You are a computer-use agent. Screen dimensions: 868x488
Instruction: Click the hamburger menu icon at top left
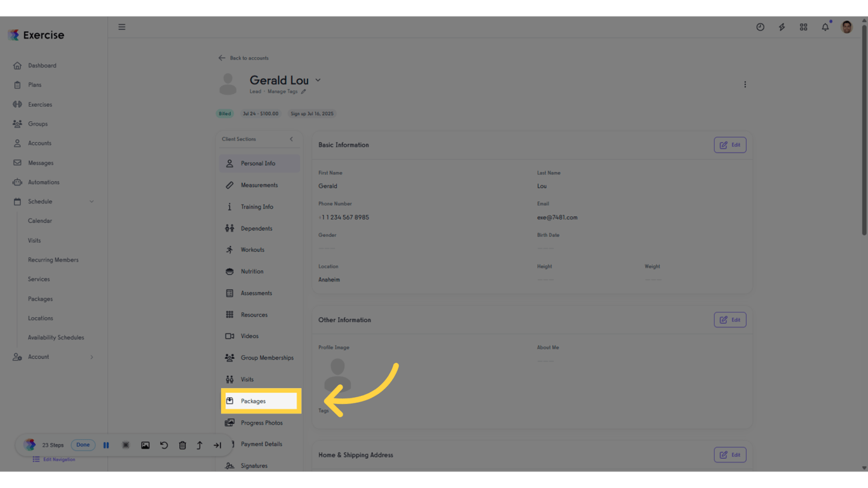coord(121,27)
